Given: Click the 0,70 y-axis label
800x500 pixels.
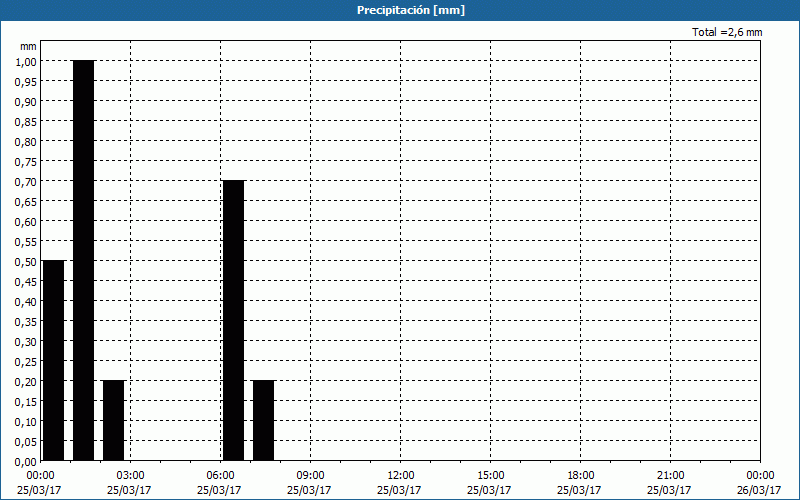Looking at the screenshot, I should (x=26, y=181).
